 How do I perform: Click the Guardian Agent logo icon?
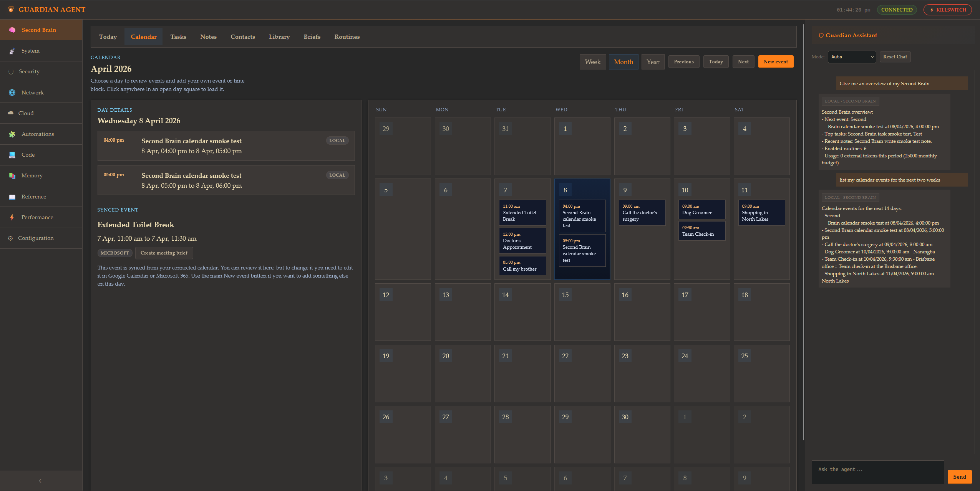point(12,10)
